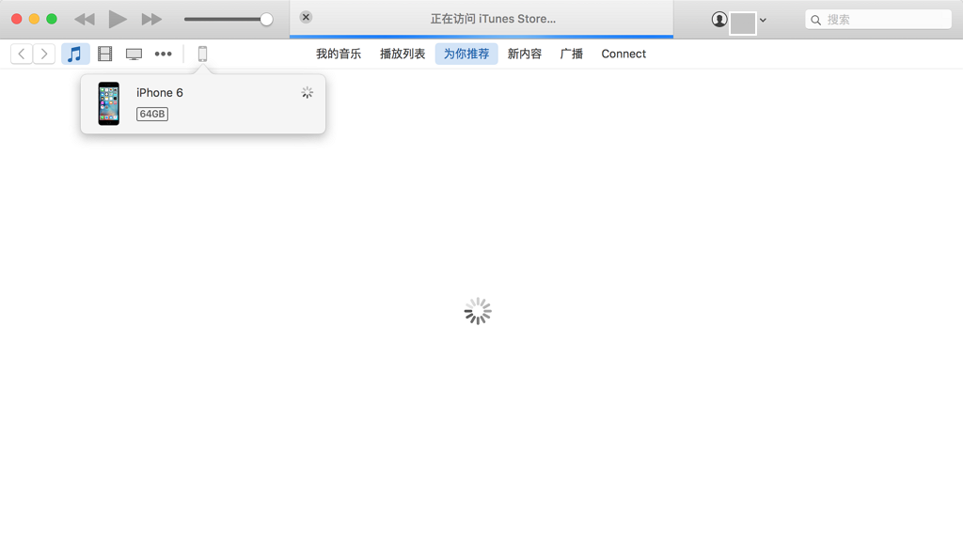963x560 pixels.
Task: Cancel the iTunes Store loading
Action: (306, 17)
